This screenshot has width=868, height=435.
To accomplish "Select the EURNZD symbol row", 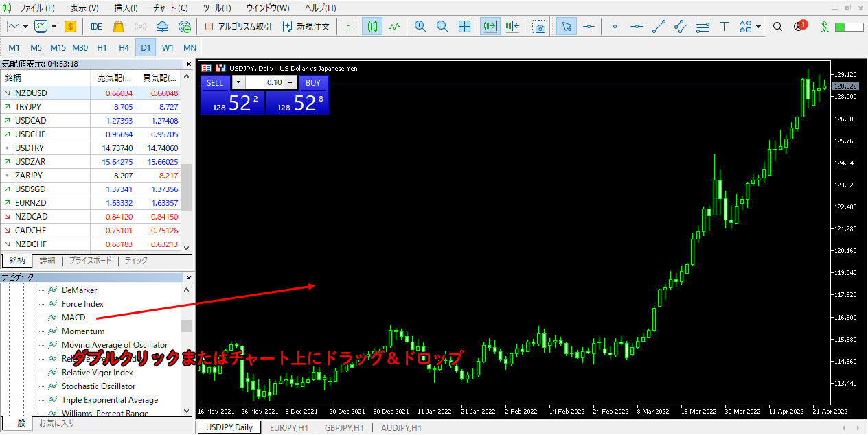I will [x=91, y=202].
